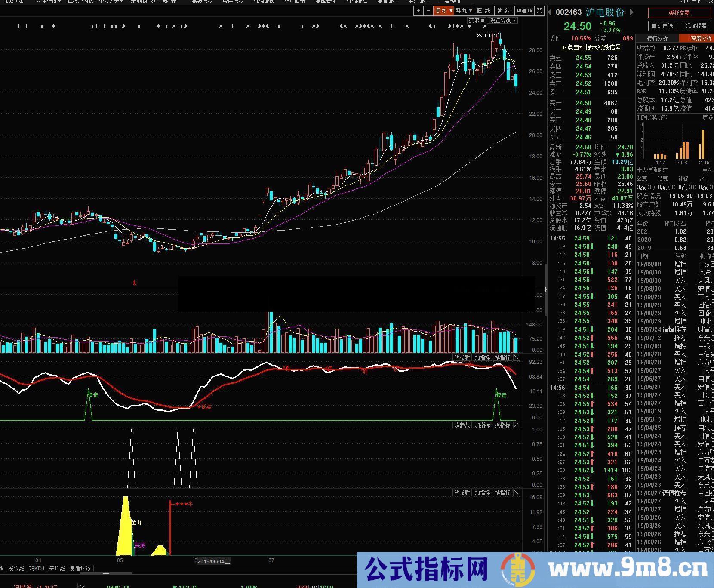Switch to previous stock with left arrow

point(549,12)
